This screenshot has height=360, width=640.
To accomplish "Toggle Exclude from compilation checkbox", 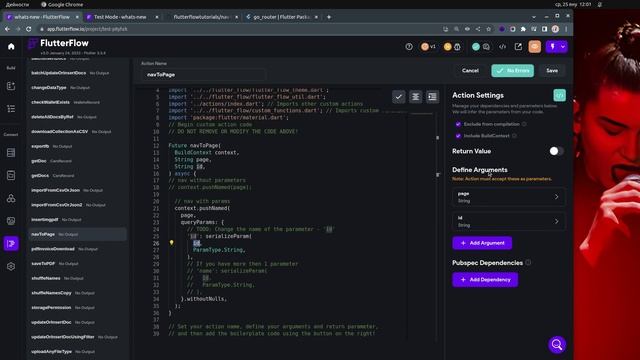I will tap(458, 124).
